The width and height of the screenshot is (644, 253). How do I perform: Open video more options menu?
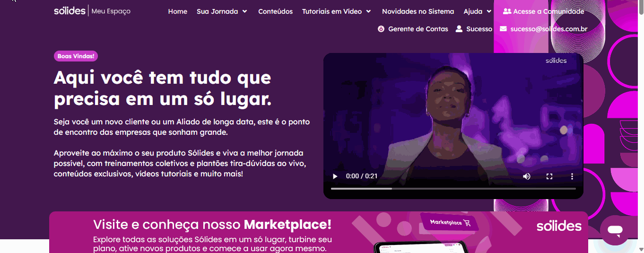coord(572,176)
